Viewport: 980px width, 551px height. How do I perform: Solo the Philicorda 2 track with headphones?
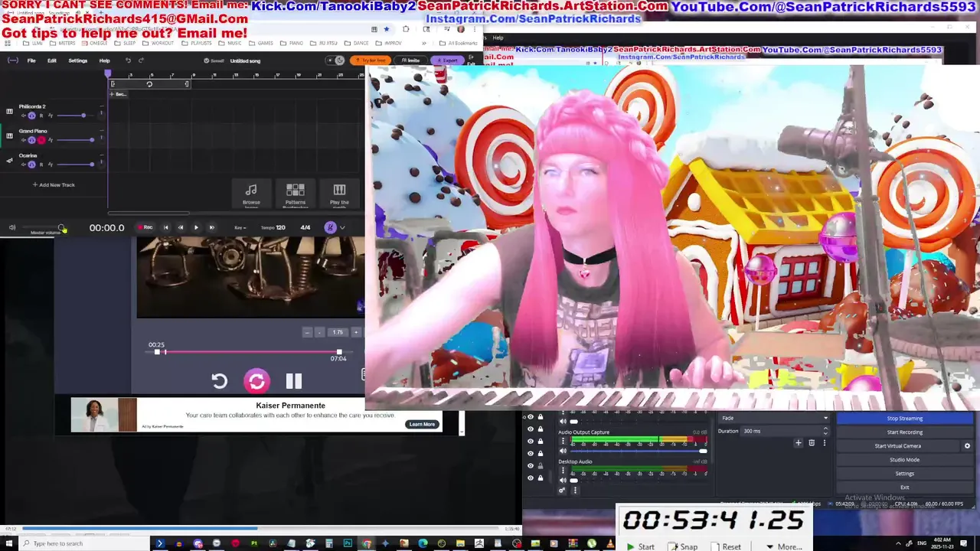click(32, 116)
